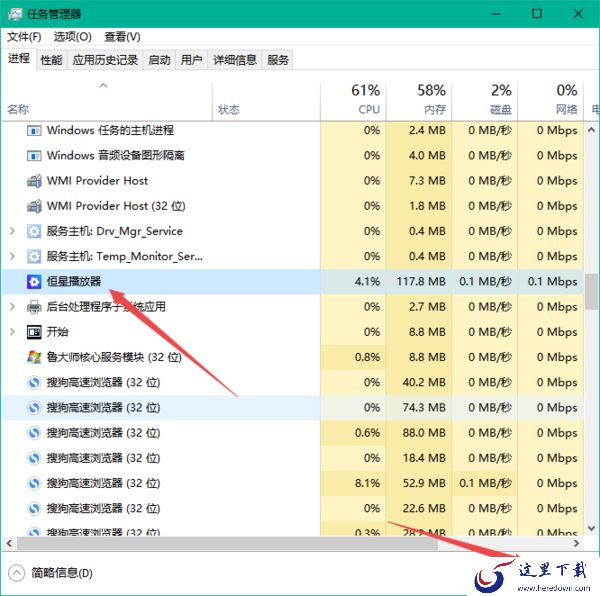Switch to the 服务 tab
The image size is (600, 596).
pos(278,60)
